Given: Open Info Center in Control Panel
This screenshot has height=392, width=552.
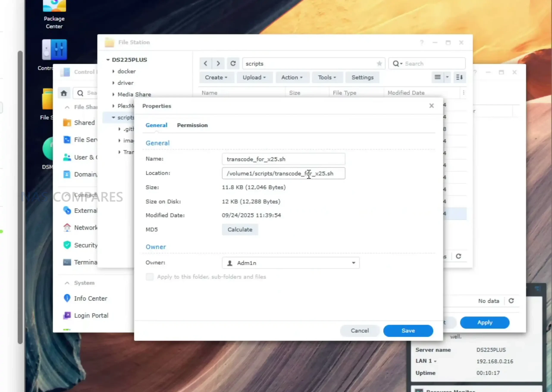Looking at the screenshot, I should click(x=85, y=298).
